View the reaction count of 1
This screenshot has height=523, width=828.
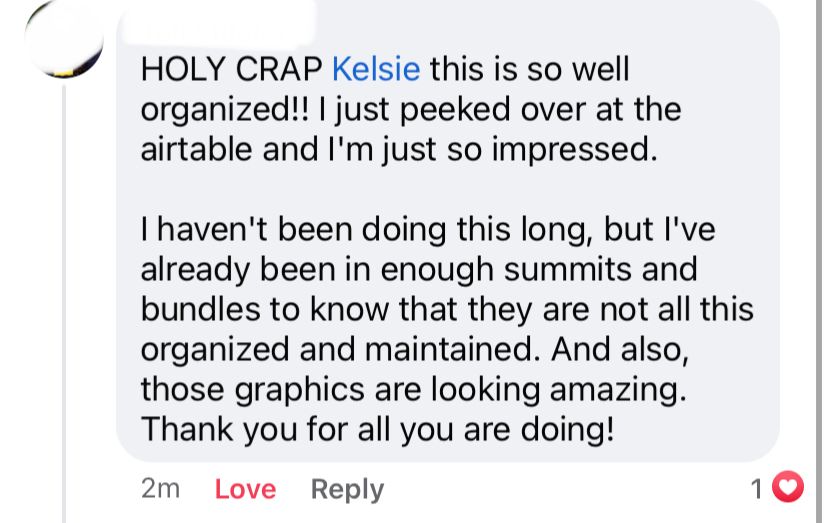pos(756,489)
